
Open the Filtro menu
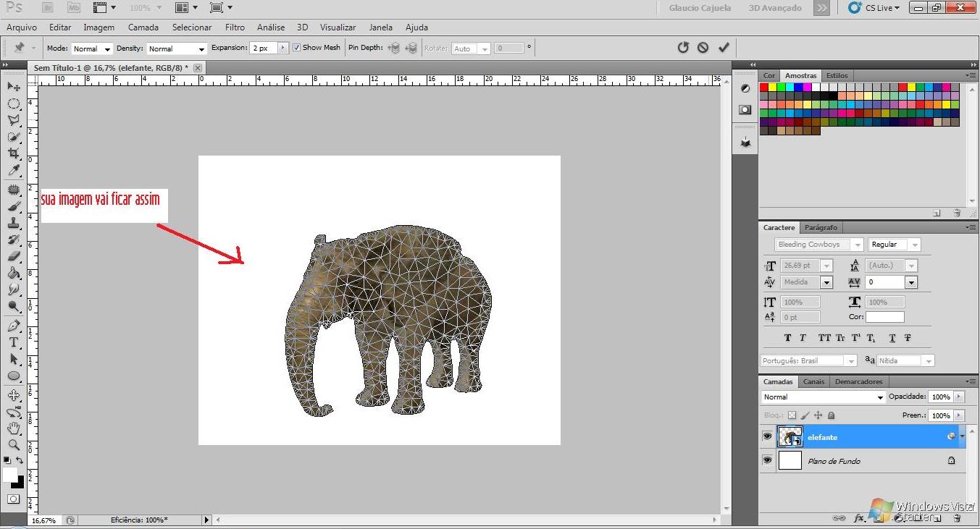[235, 27]
